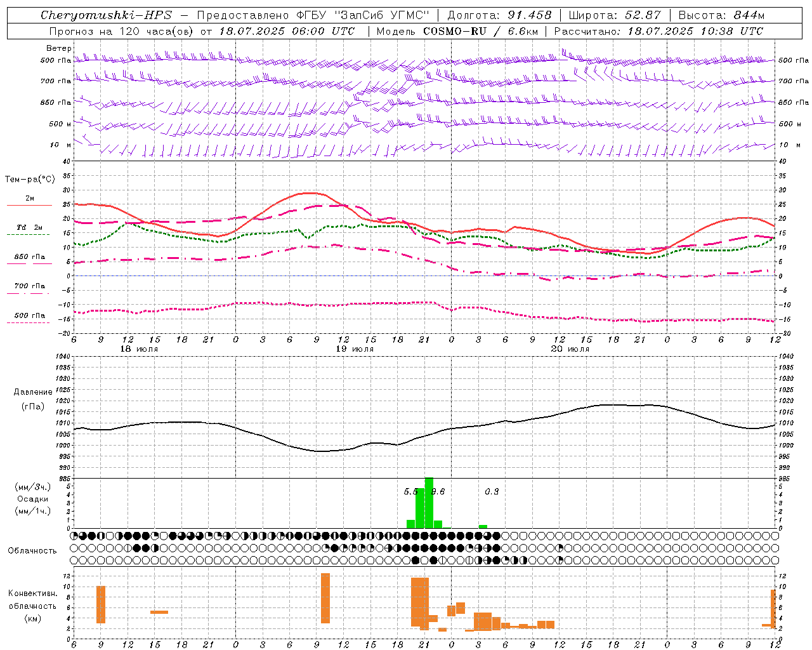Screen dimensions: 812x650
Task: Click the 'Тем-ра(°C)' temperature label
Action: (30, 180)
